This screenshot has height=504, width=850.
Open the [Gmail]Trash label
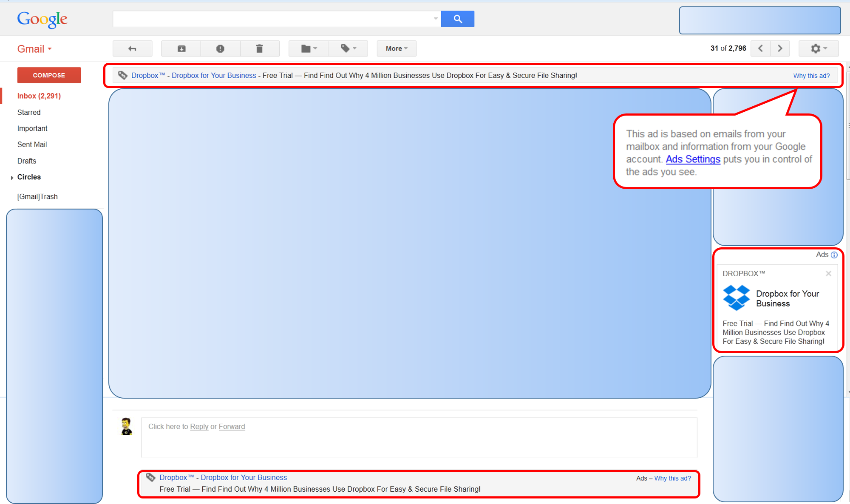37,196
